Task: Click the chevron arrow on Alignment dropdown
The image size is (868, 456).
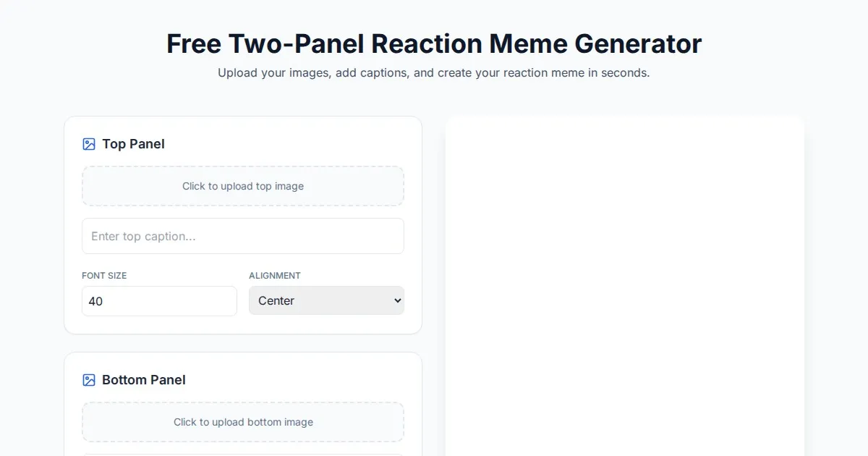Action: tap(396, 300)
